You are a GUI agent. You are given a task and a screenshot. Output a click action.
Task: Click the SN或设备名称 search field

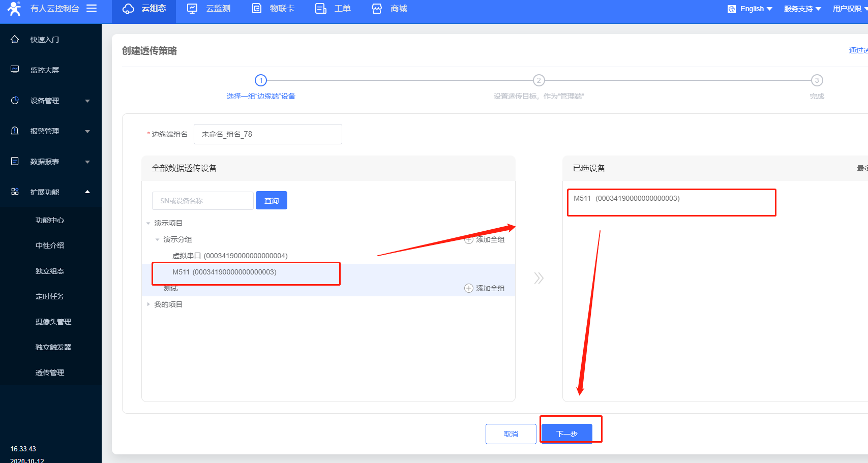pos(202,201)
